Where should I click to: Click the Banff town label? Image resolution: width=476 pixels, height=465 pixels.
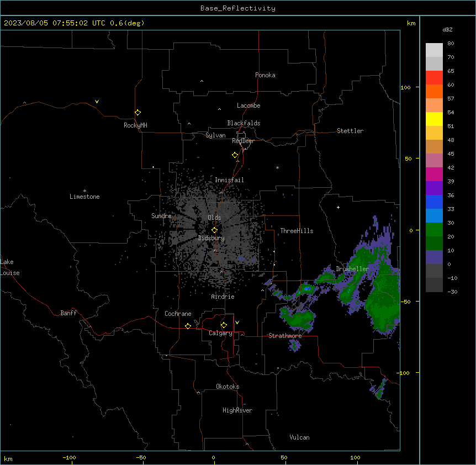(x=68, y=313)
